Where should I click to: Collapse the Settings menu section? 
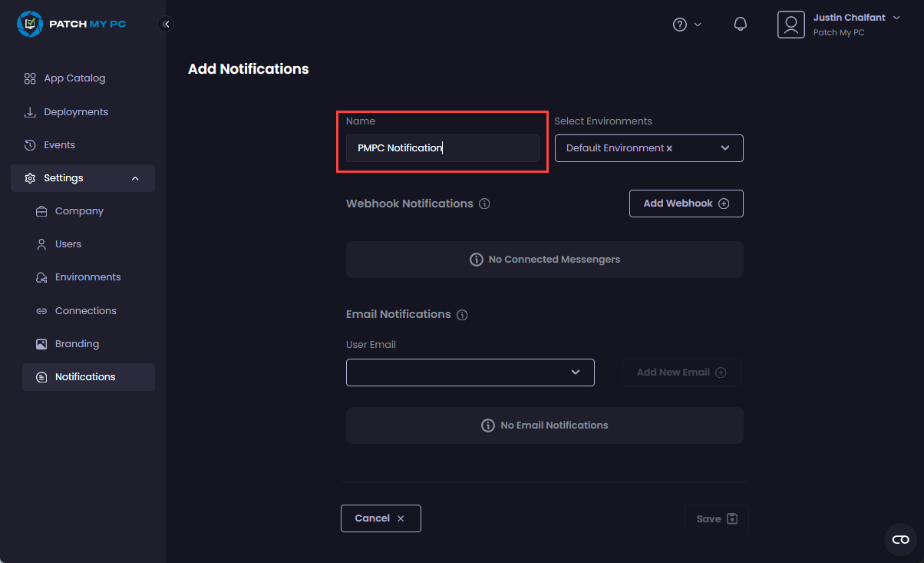click(x=135, y=178)
